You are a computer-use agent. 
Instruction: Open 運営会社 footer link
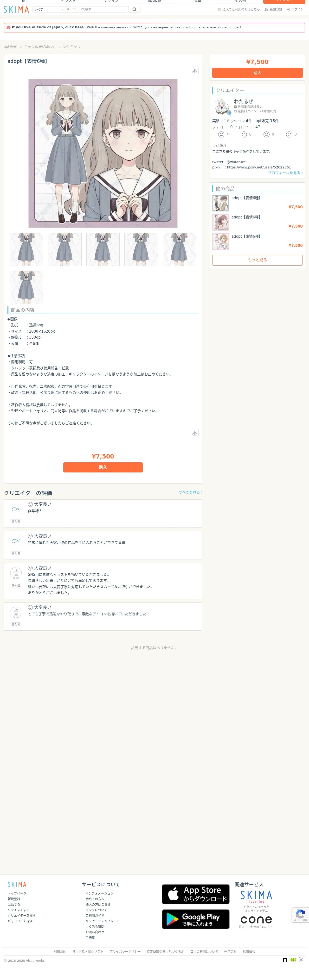tap(230, 951)
